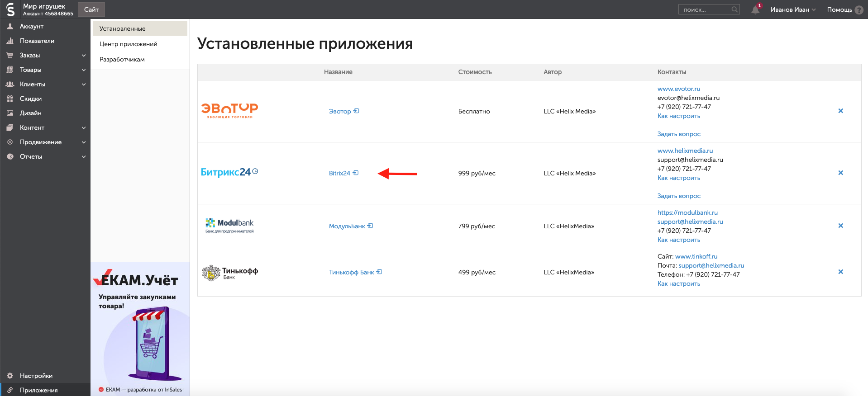Click the Отчеты pie chart icon
The height and width of the screenshot is (396, 868).
tap(10, 156)
